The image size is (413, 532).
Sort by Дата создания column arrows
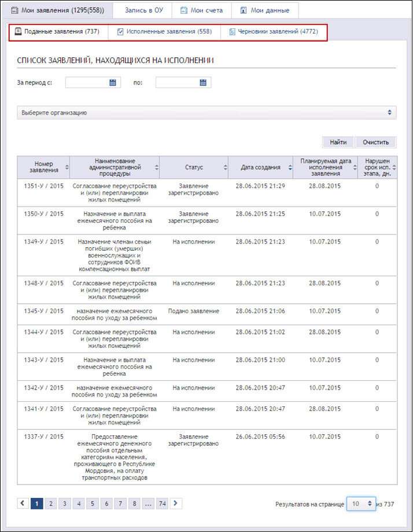(x=290, y=167)
